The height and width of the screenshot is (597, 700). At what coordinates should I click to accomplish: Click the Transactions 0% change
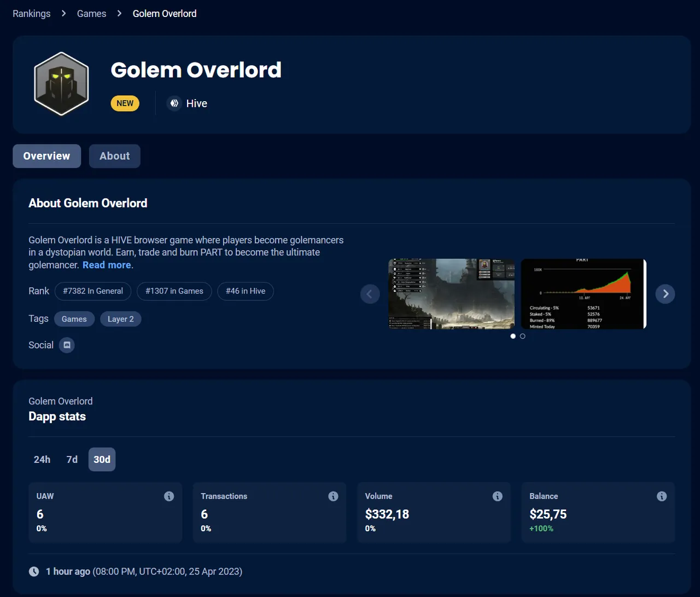coord(206,529)
